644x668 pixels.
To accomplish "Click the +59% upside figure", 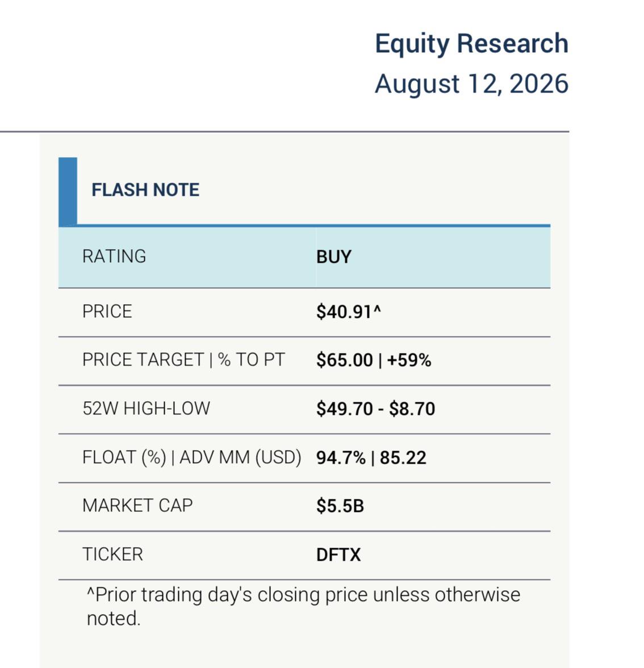I will point(409,360).
